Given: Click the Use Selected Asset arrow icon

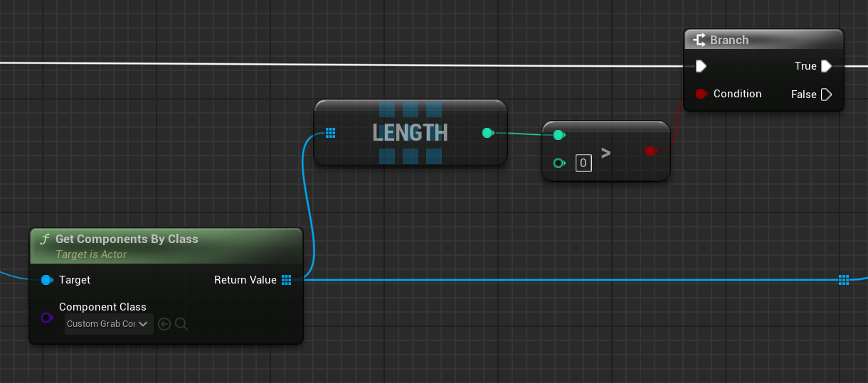Looking at the screenshot, I should point(164,324).
